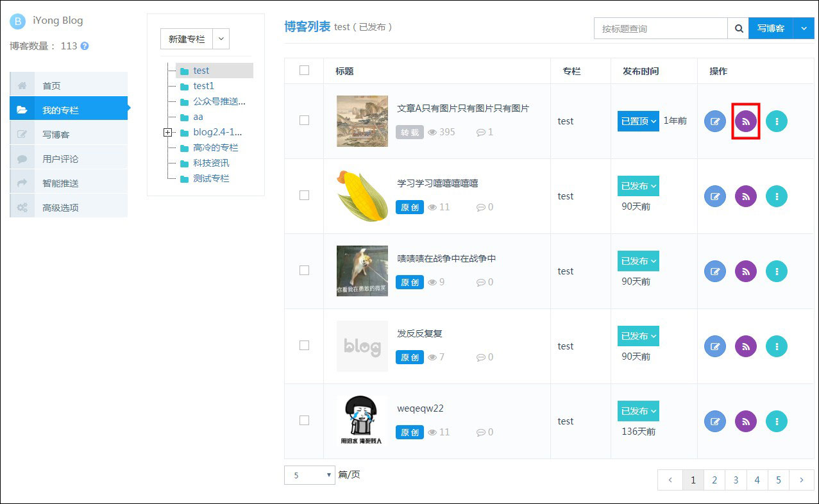Open more options for 学习学习嘻嘻嘻嘻嘻 row
The width and height of the screenshot is (819, 504).
pyautogui.click(x=777, y=196)
